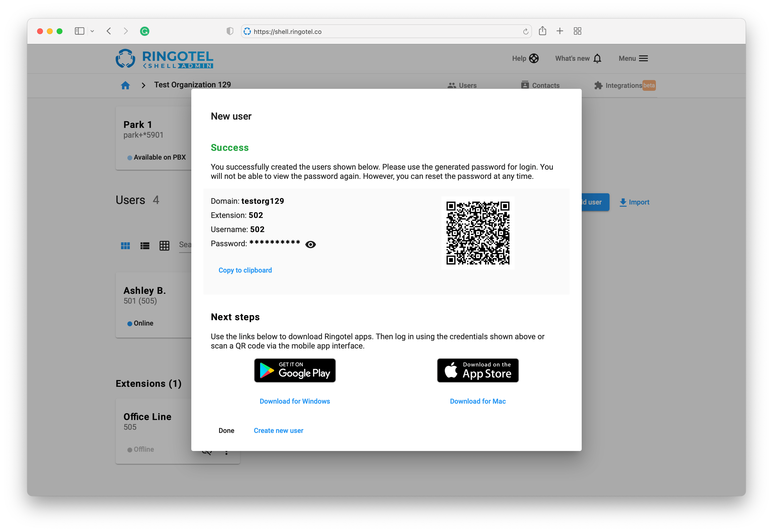Go to home via the house icon
Viewport: 773px width, 532px height.
125,85
